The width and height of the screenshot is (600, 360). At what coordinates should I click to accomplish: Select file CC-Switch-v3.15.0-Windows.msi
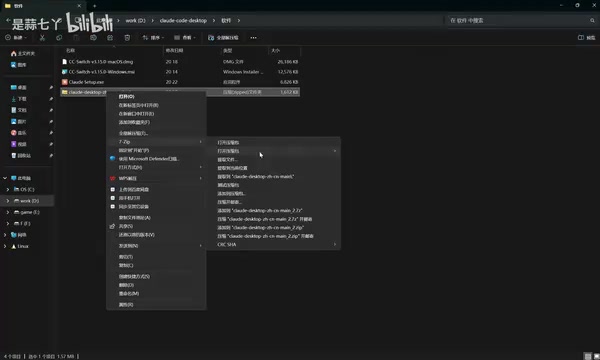180,72
